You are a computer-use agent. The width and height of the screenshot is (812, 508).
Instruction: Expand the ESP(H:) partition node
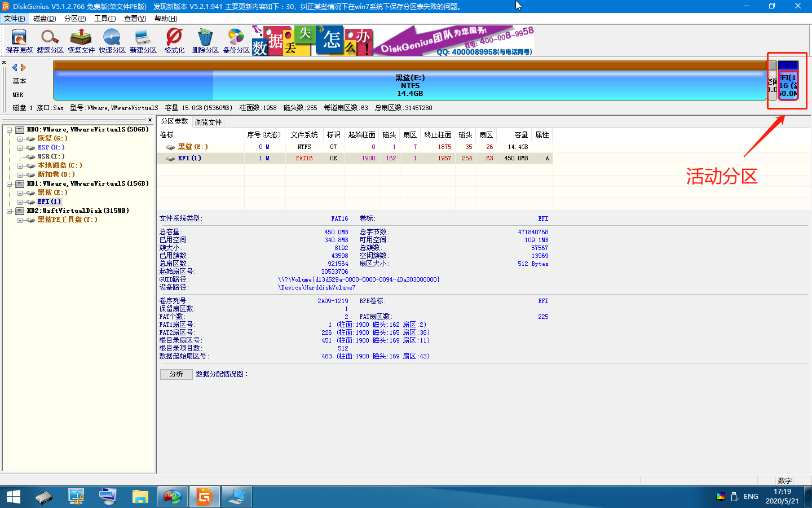click(20, 148)
